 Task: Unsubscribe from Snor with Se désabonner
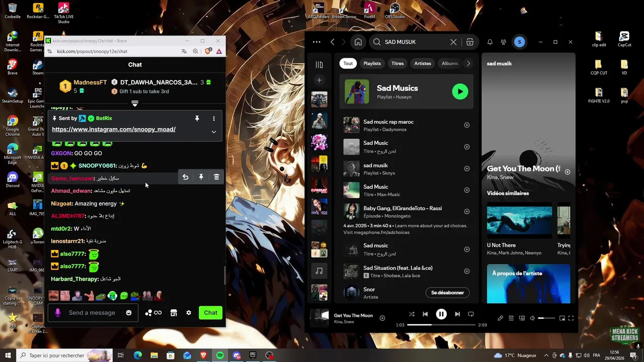tap(447, 293)
